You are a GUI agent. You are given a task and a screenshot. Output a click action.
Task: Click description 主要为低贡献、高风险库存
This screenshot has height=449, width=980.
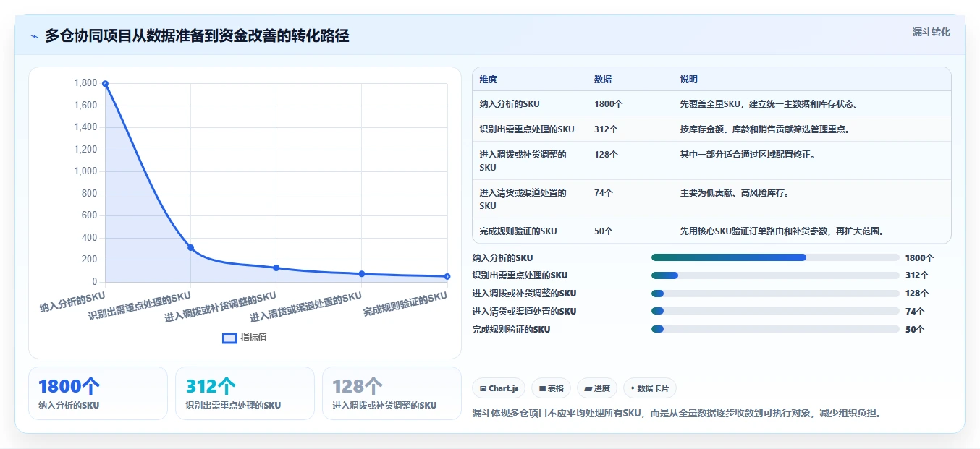[734, 193]
